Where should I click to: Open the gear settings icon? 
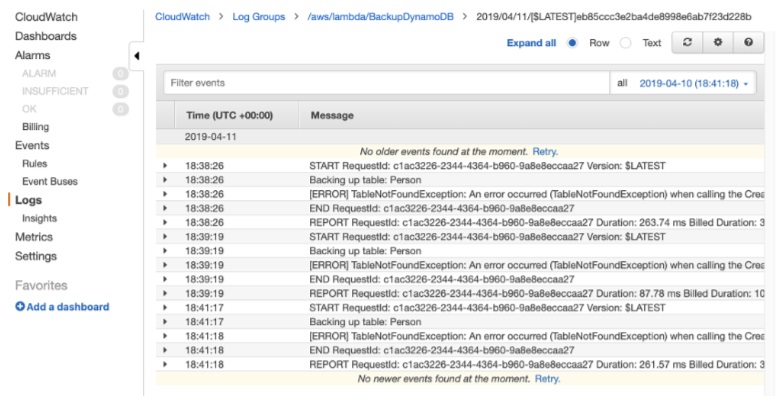click(x=718, y=43)
